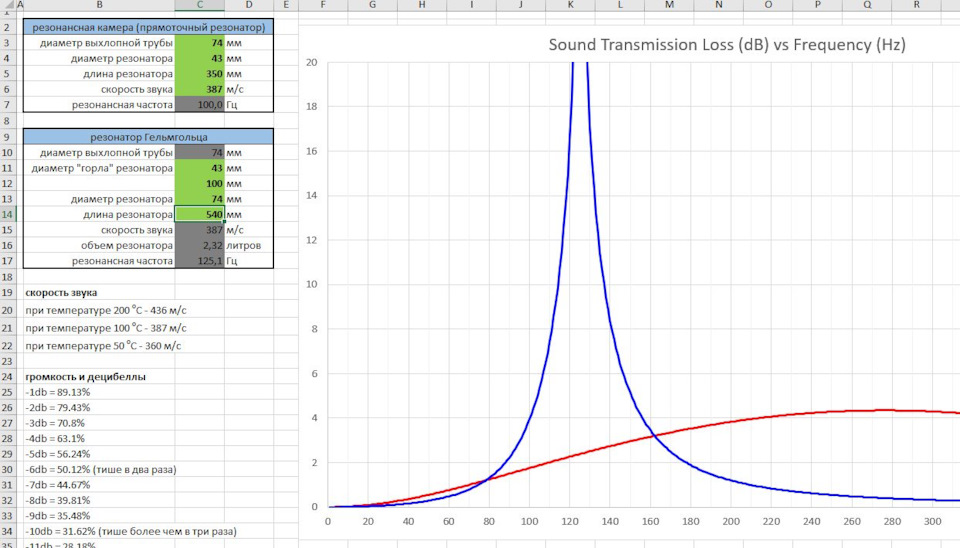The width and height of the screenshot is (960, 548).
Task: Select the text 'при температуре 100 °C - 387 м/с'
Action: click(x=106, y=328)
